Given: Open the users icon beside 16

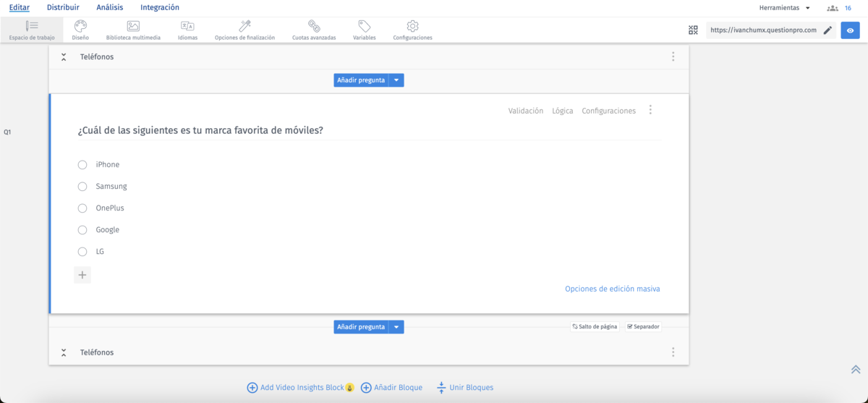Looking at the screenshot, I should click(833, 8).
